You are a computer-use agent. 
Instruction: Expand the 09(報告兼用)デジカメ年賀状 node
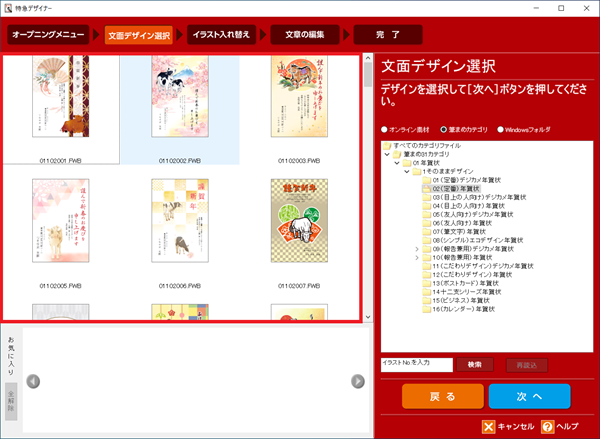417,249
